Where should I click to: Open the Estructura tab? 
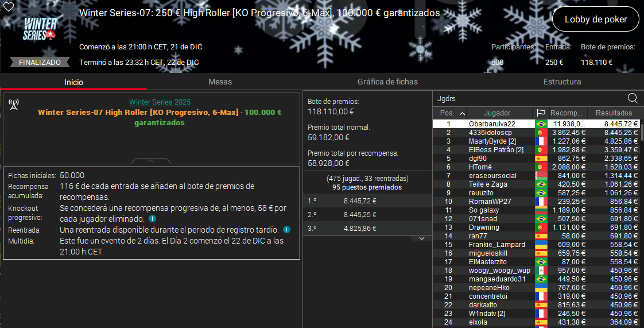tap(562, 82)
